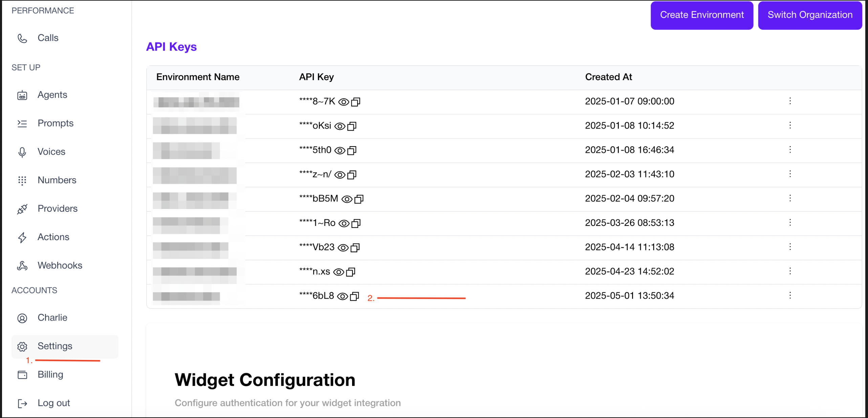Select the 2025-05-01 13:50:34 timestamp
868x418 pixels.
pyautogui.click(x=630, y=296)
